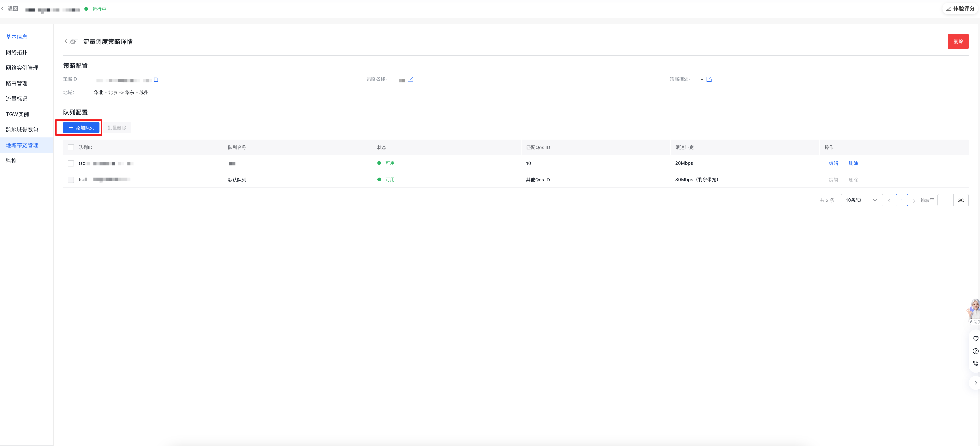Click the 队列ID column header
Viewport: 980px width, 446px height.
86,147
